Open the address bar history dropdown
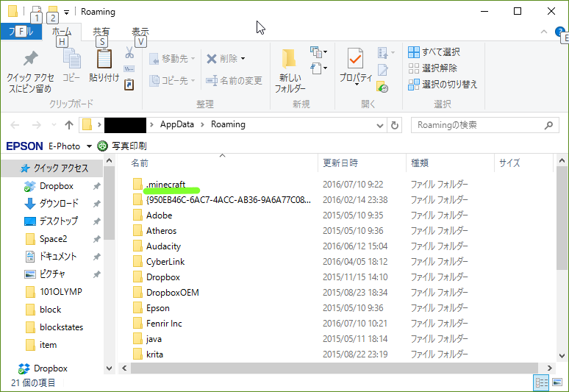This screenshot has width=569, height=392. [x=379, y=126]
